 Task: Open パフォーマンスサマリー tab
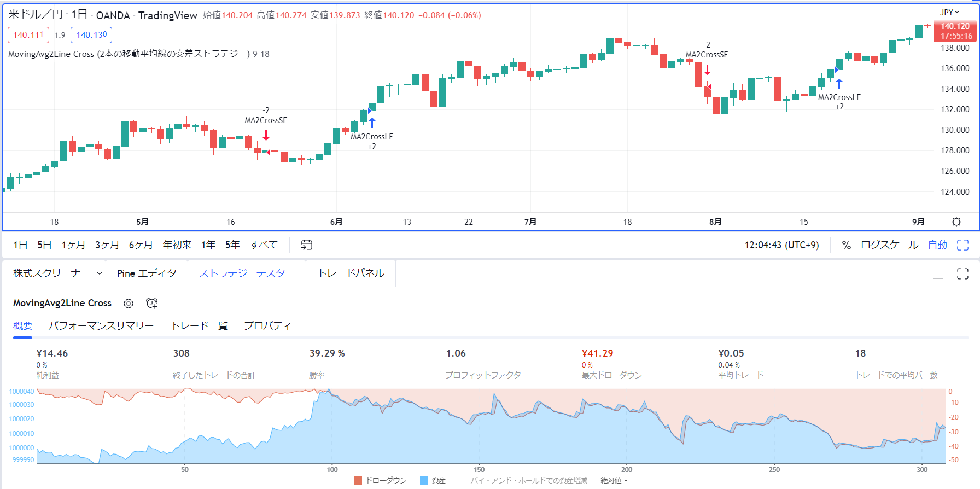coord(101,325)
